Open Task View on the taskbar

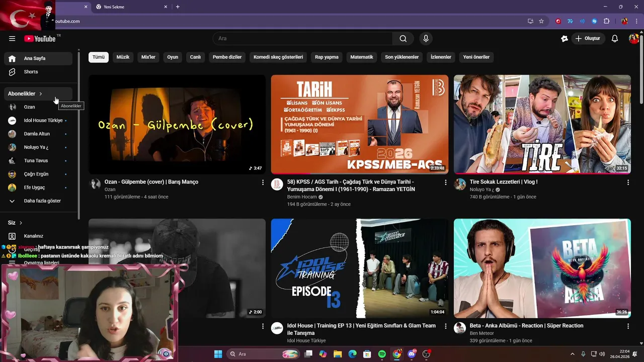coord(308,354)
